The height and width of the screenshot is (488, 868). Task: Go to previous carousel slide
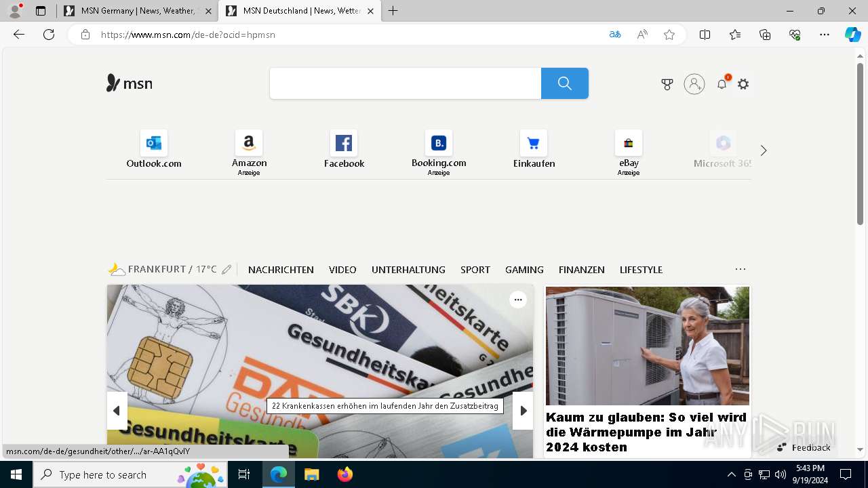pyautogui.click(x=117, y=411)
